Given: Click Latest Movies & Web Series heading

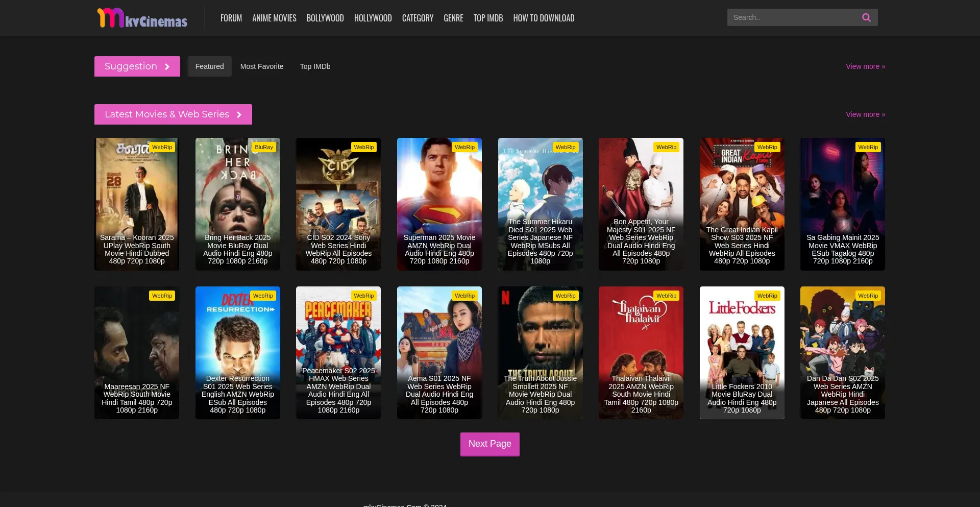Looking at the screenshot, I should pos(173,114).
